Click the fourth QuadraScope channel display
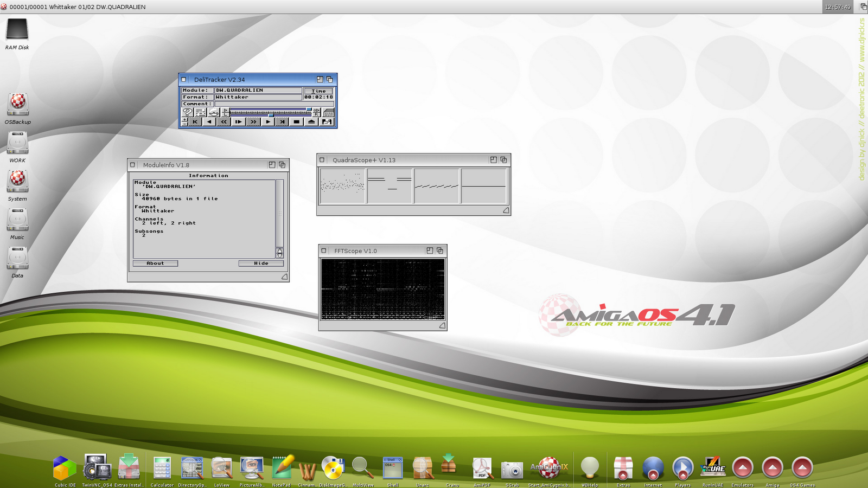 coord(484,186)
